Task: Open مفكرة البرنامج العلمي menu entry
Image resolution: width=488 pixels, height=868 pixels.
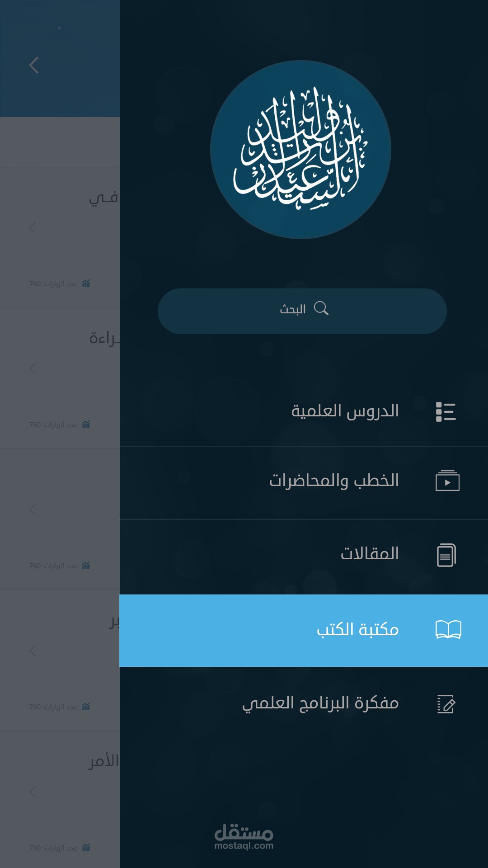Action: click(x=304, y=704)
